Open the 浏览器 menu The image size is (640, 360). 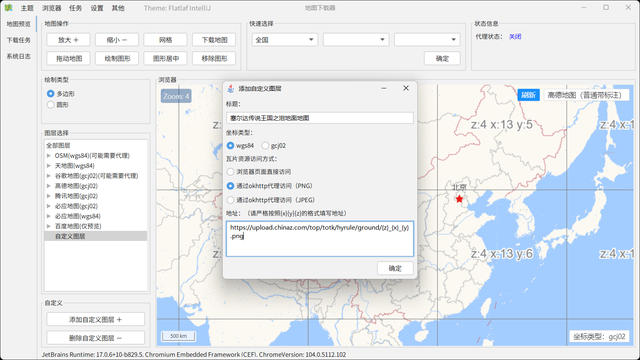51,8
